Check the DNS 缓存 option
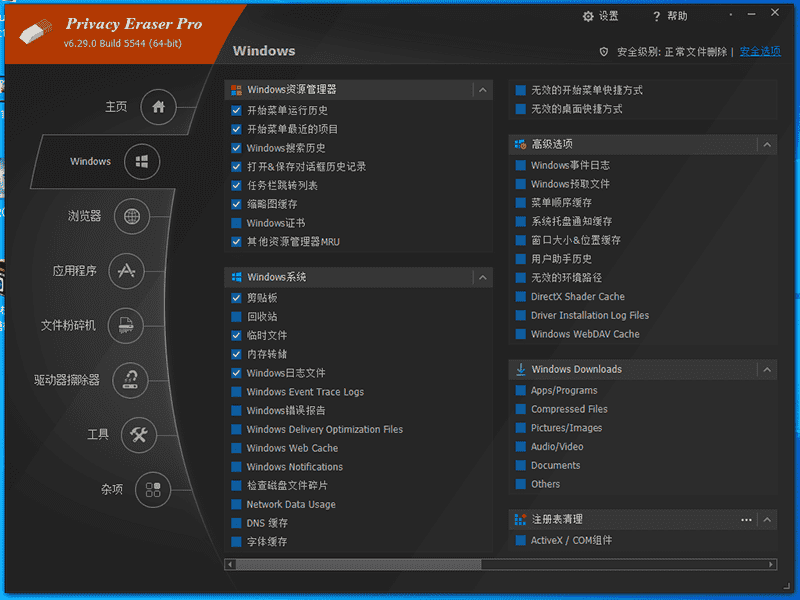 (x=236, y=523)
